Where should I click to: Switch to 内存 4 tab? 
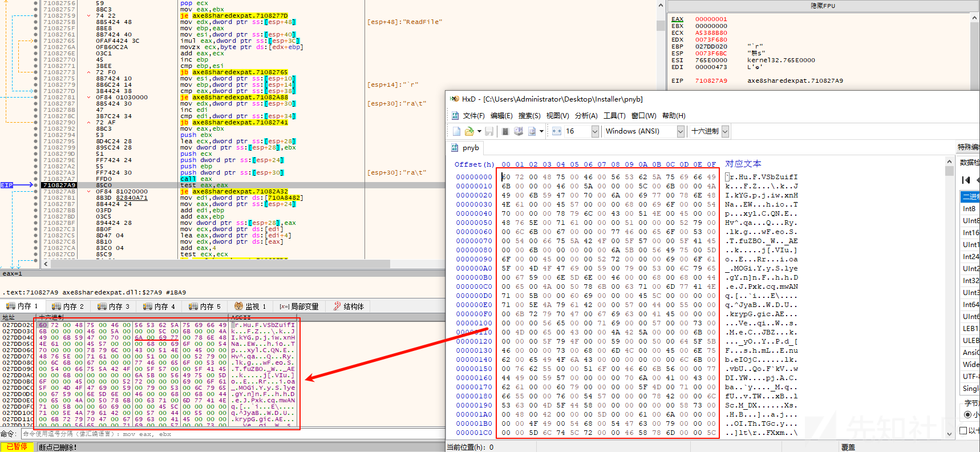159,306
